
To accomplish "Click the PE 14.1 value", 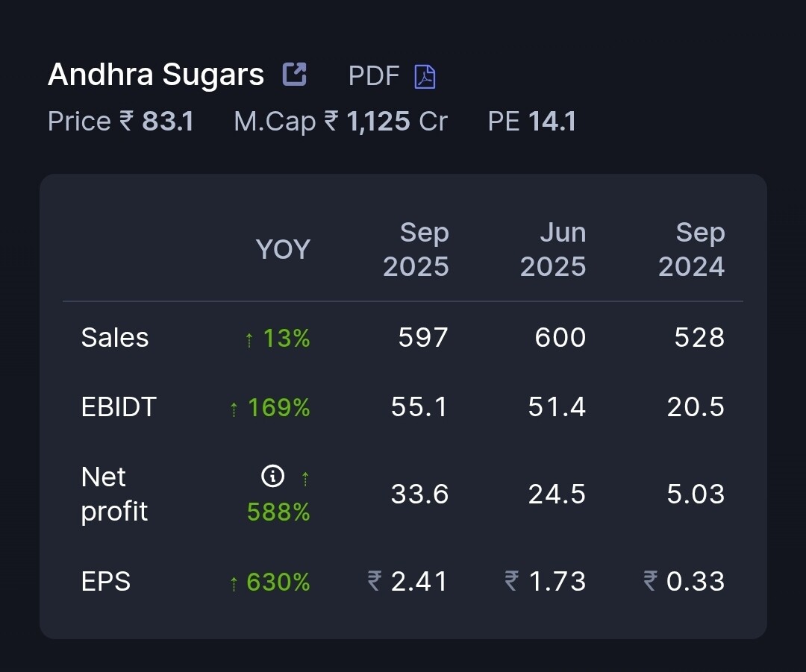I will point(552,122).
